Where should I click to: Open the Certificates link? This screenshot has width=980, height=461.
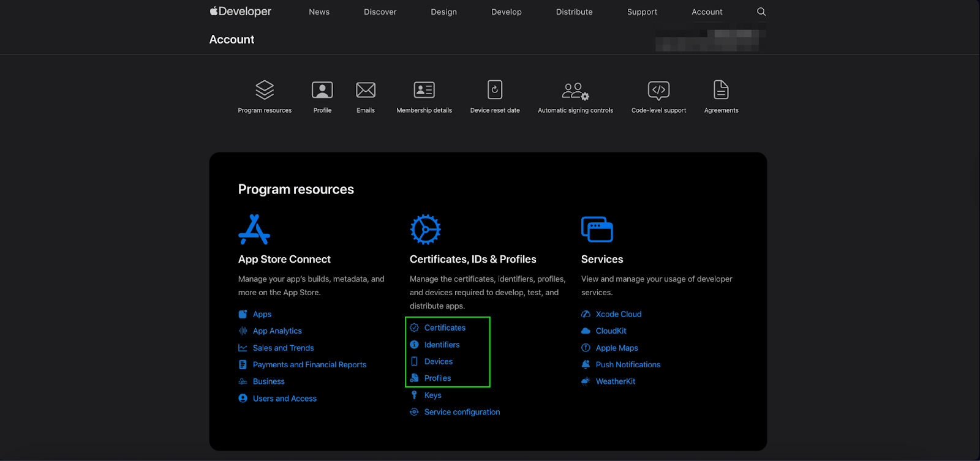[445, 328]
